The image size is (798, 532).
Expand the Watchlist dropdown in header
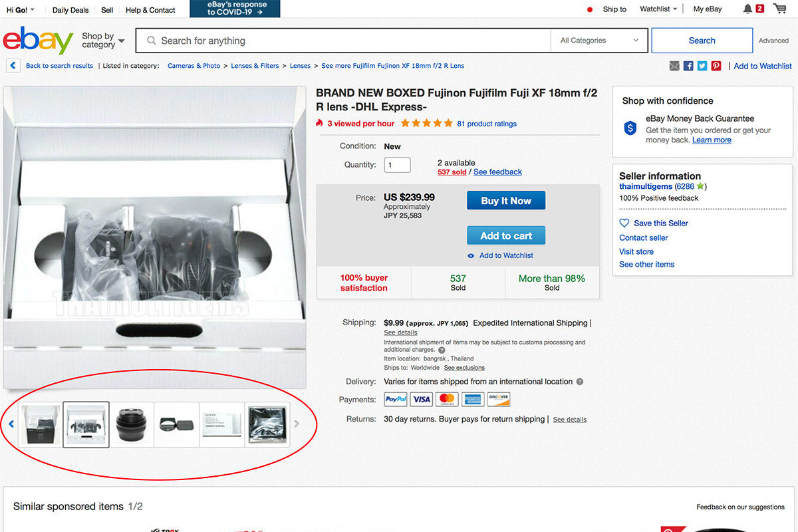(658, 9)
